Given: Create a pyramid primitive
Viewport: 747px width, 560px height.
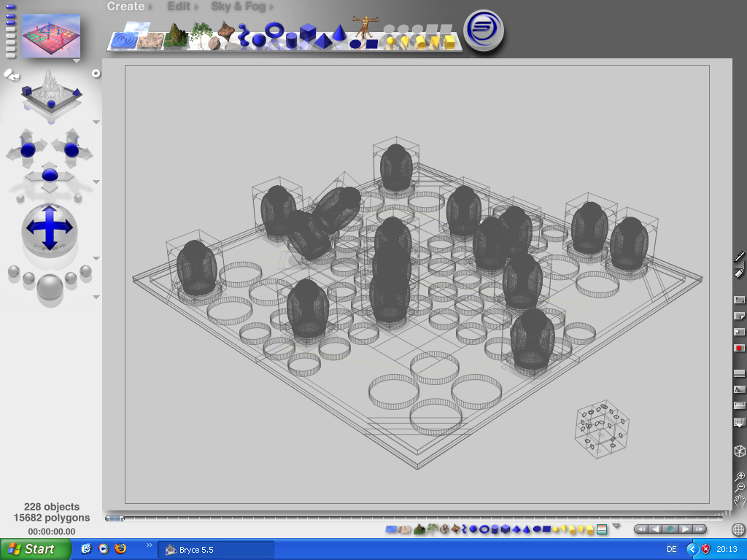Looking at the screenshot, I should click(x=323, y=41).
